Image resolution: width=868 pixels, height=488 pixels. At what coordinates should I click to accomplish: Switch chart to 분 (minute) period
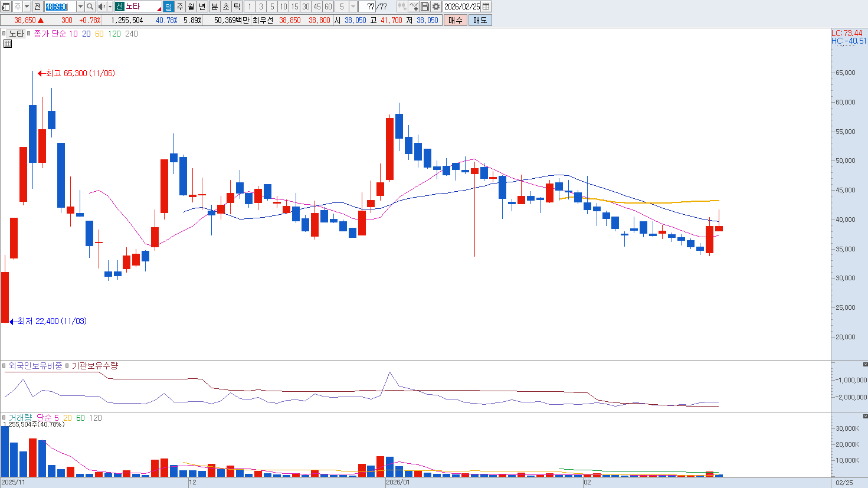pos(215,6)
